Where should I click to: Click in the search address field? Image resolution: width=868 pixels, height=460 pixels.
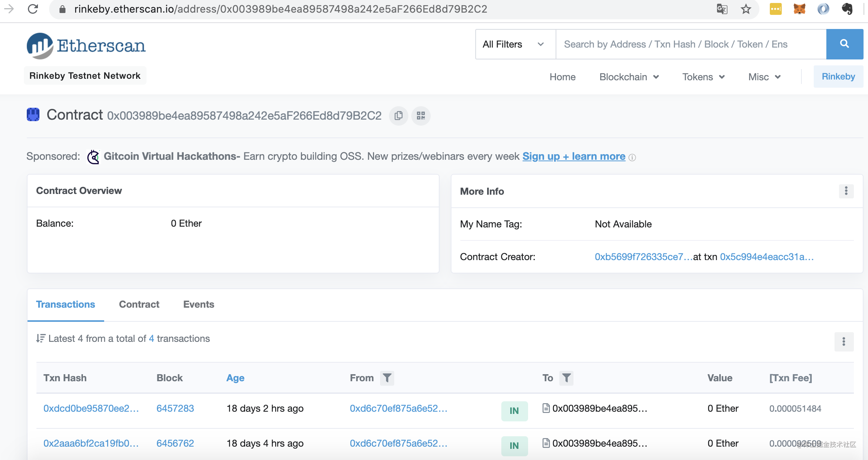(x=691, y=44)
